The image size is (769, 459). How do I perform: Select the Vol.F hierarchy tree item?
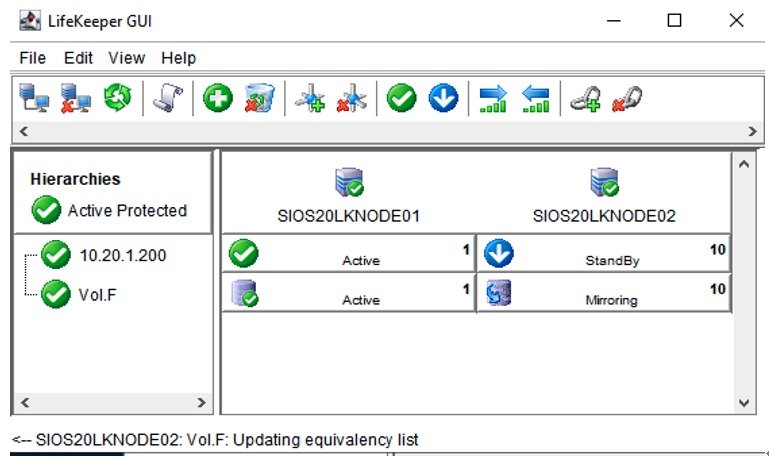[97, 295]
